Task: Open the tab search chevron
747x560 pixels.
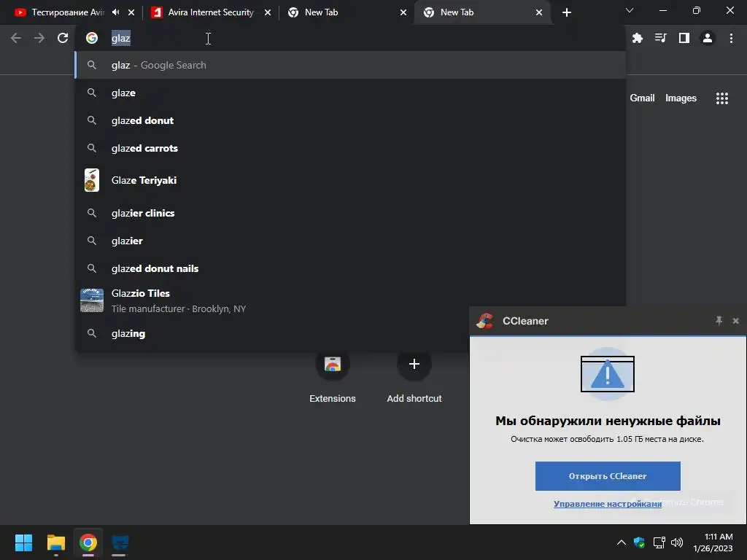Action: [630, 10]
